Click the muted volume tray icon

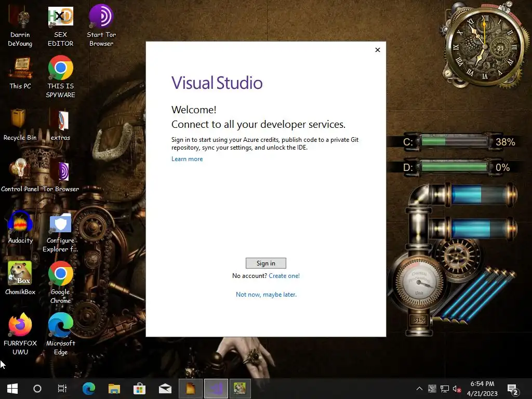[457, 389]
